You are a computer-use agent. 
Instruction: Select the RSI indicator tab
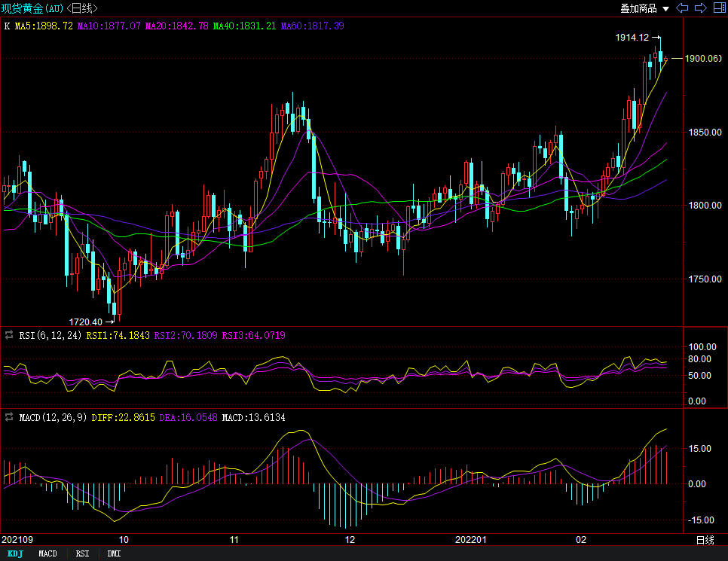81,554
